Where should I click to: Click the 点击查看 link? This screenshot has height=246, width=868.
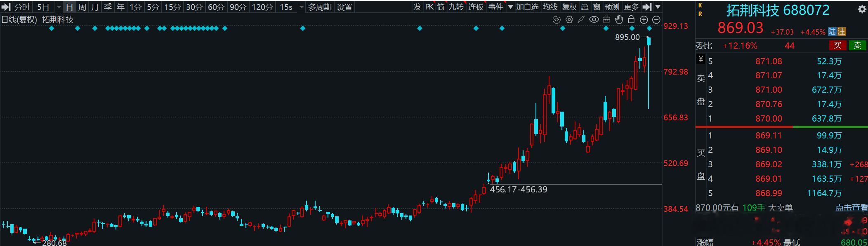pyautogui.click(x=851, y=208)
